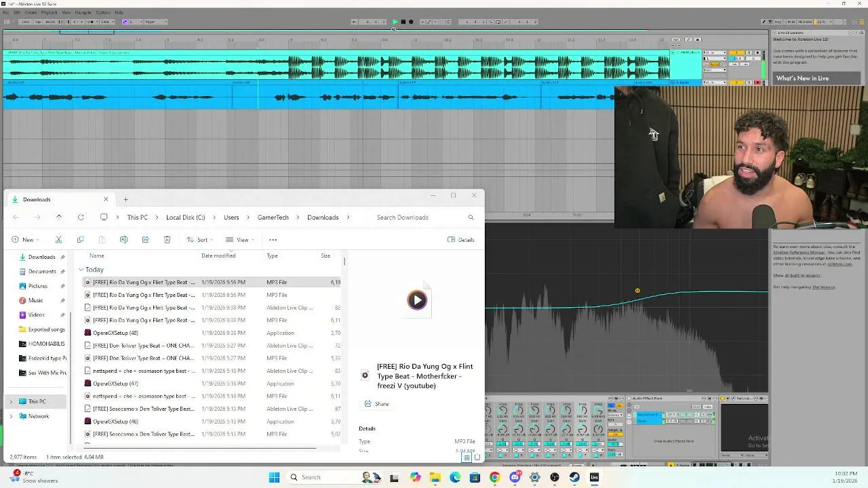Open the Sort dropdown in Explorer
The image size is (868, 488).
tap(200, 239)
